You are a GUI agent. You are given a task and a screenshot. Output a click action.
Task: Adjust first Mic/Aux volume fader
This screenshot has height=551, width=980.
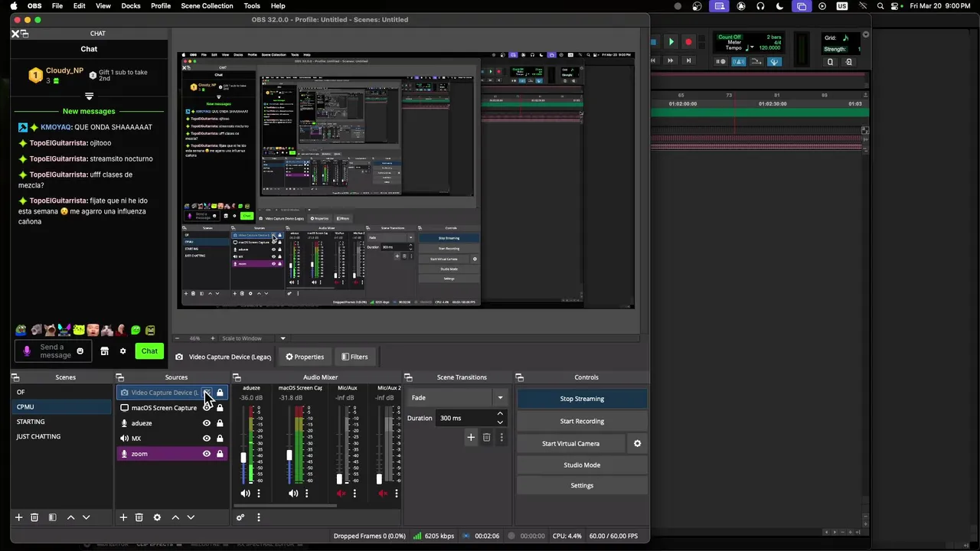(339, 479)
